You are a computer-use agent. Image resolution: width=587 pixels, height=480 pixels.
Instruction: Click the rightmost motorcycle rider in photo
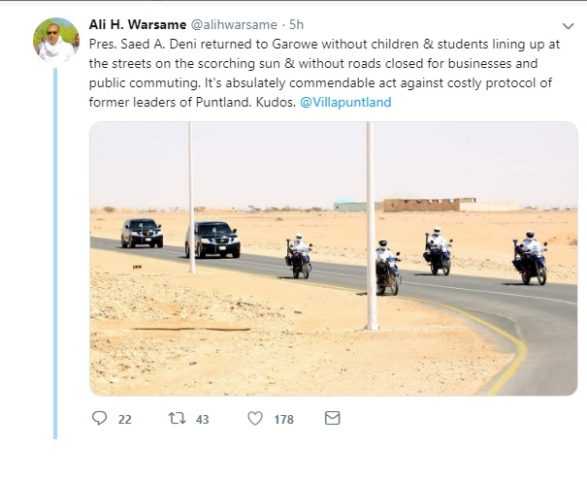(530, 258)
